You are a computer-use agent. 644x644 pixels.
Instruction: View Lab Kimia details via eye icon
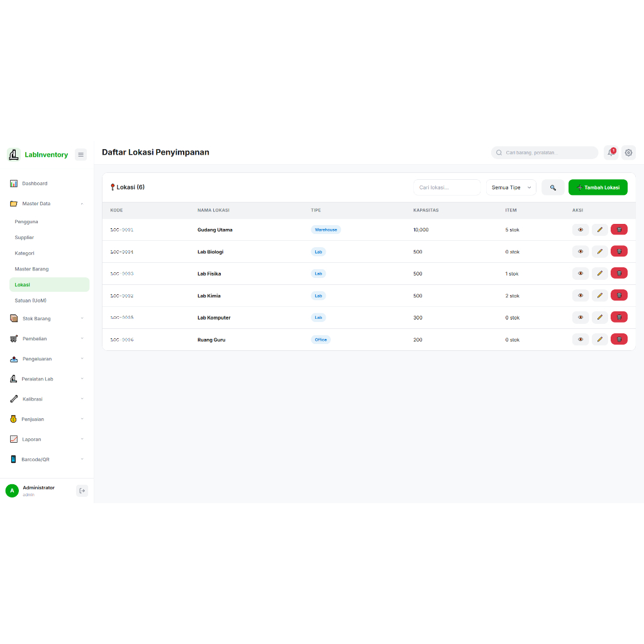click(x=580, y=296)
